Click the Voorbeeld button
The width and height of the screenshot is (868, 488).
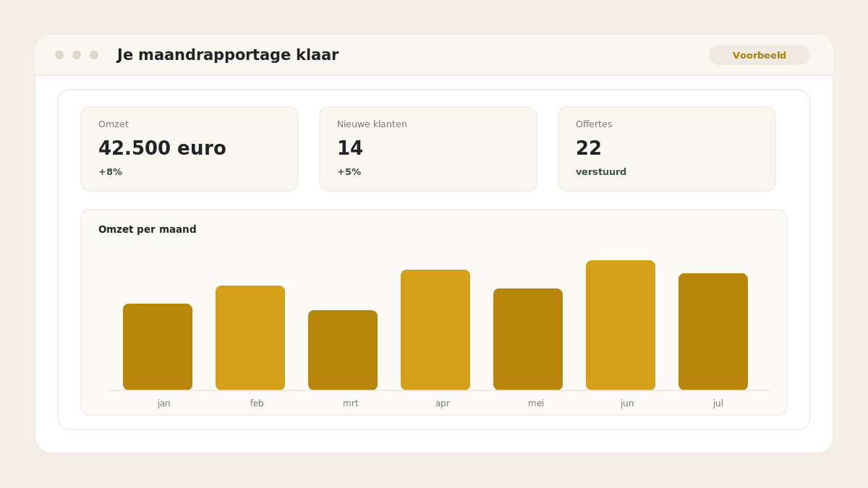click(759, 55)
